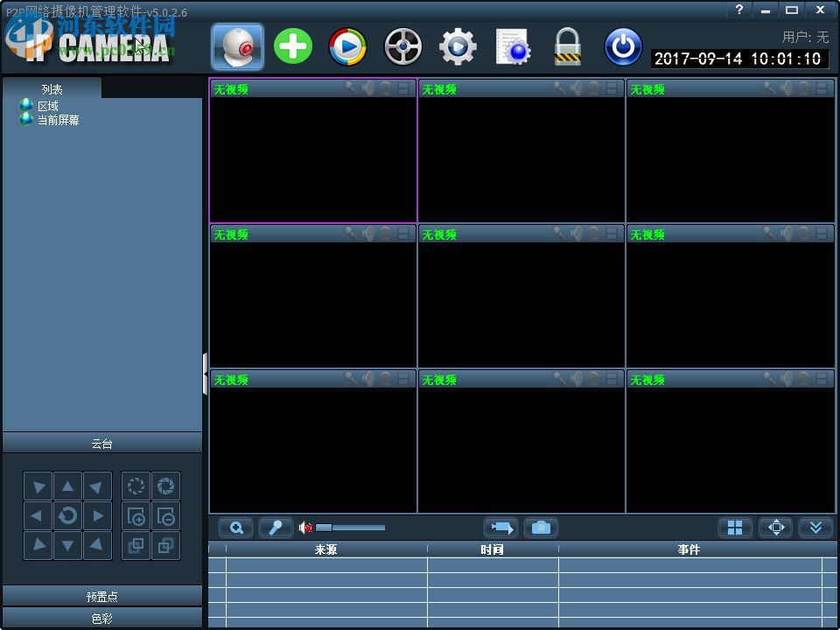Image resolution: width=840 pixels, height=630 pixels.
Task: Toggle the speaker mute icon
Action: click(x=305, y=528)
